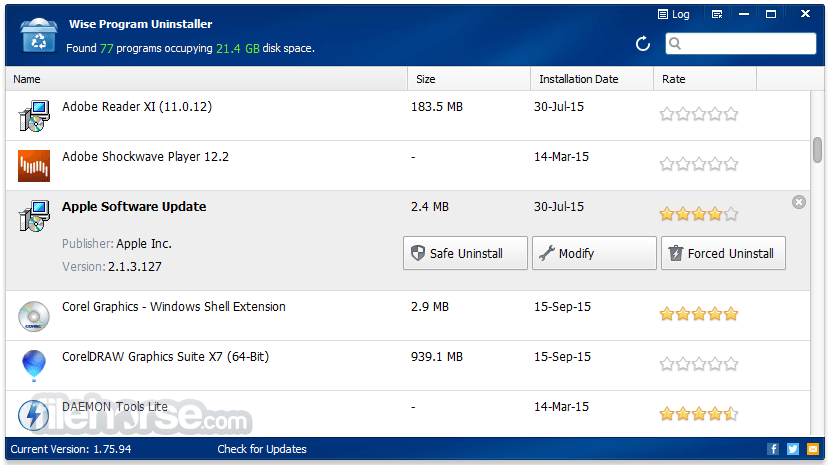Close the Wise Program Uninstaller window
829x465 pixels.
(x=805, y=14)
